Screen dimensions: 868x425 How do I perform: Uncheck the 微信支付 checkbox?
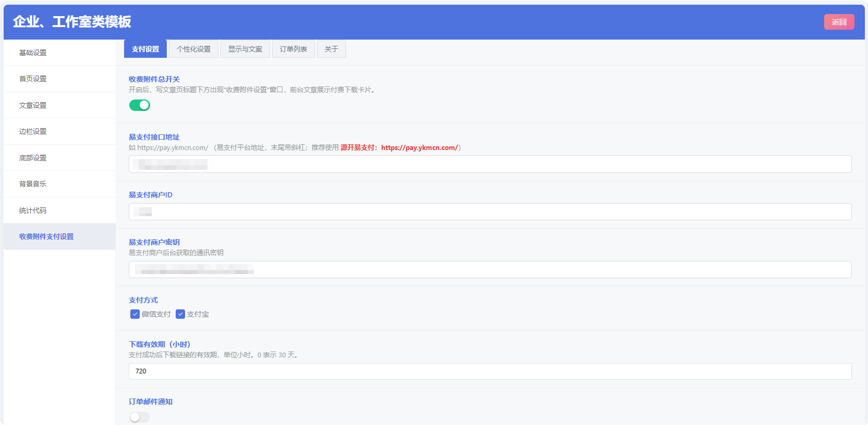[135, 314]
